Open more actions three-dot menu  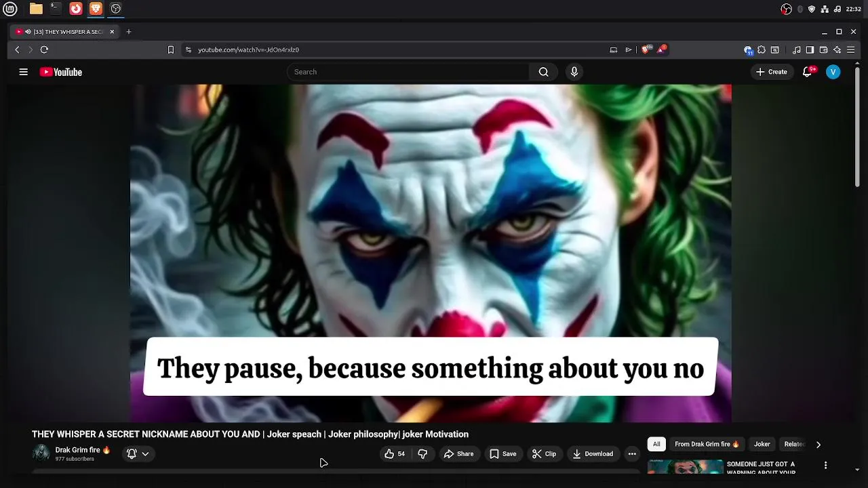coord(632,454)
